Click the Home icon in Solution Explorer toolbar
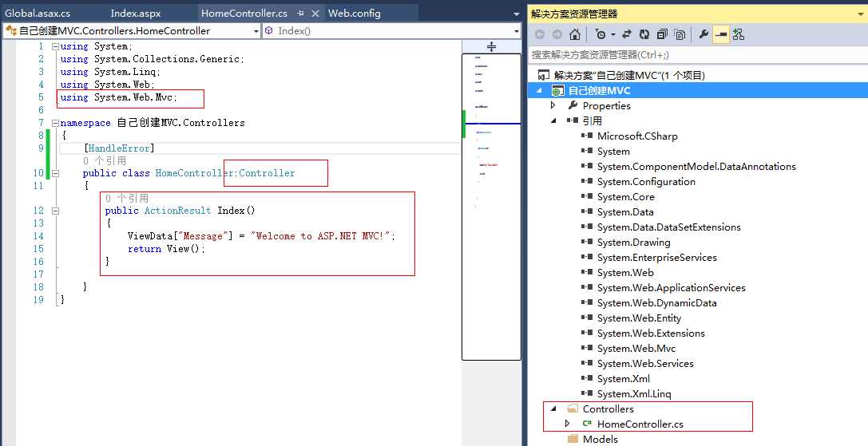The height and width of the screenshot is (446, 868). [575, 34]
